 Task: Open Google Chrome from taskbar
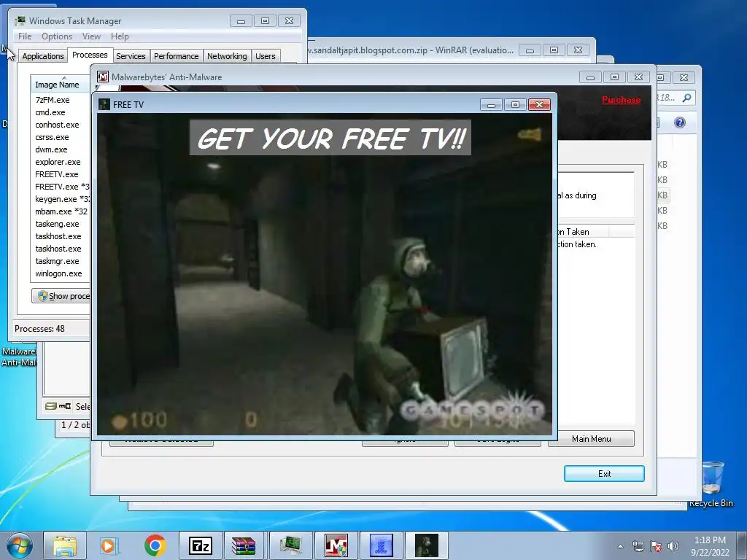point(155,545)
